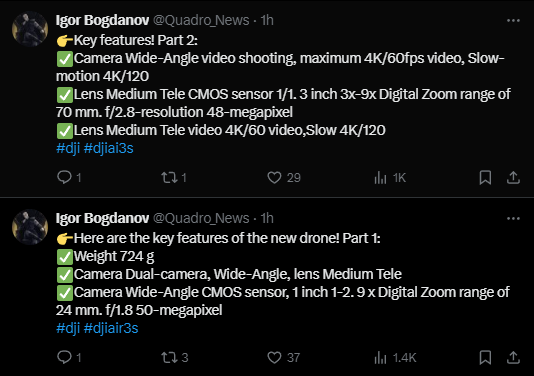Open Igor Bogdanov's name on the Part 2 tweet
The height and width of the screenshot is (376, 534).
pos(103,20)
